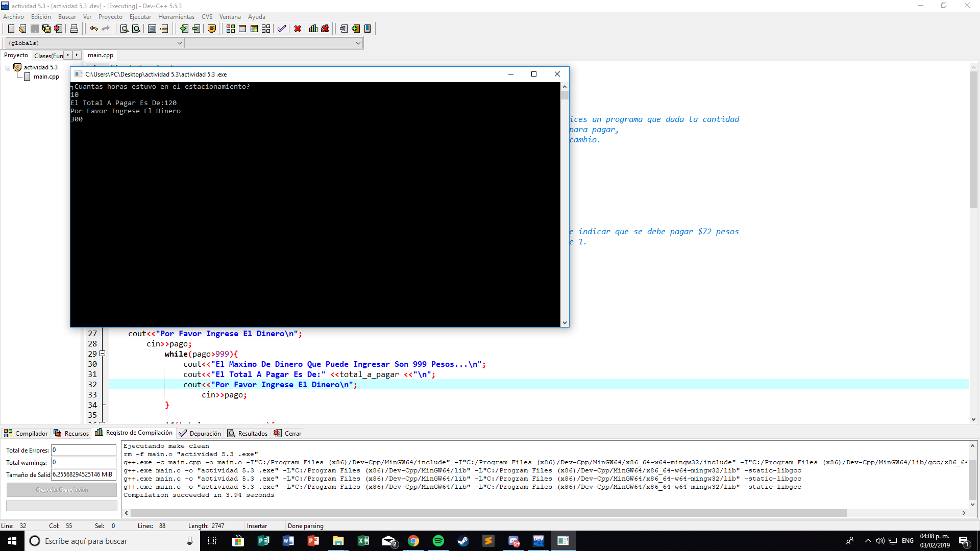Open the empty function members dropdown
The width and height of the screenshot is (980, 551).
click(274, 43)
